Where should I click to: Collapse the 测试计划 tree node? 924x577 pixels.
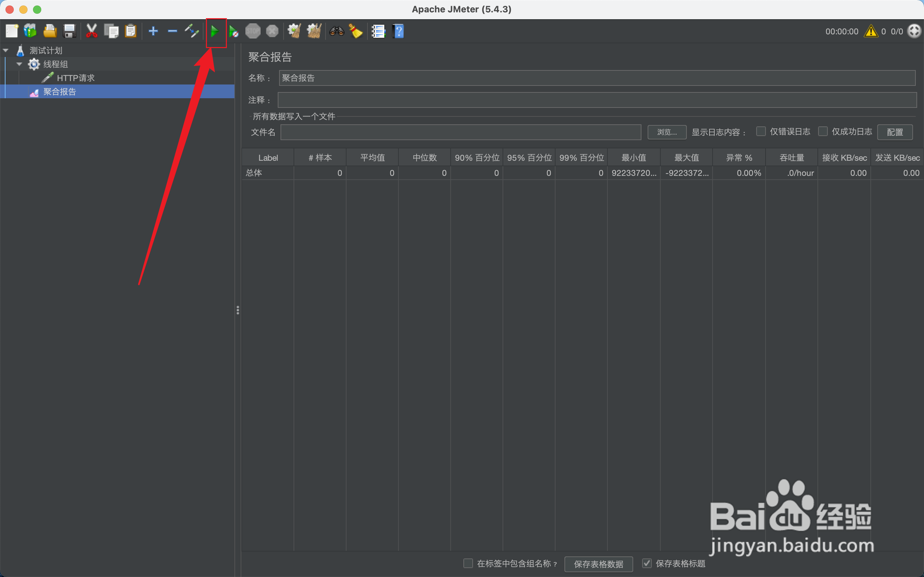(x=6, y=50)
